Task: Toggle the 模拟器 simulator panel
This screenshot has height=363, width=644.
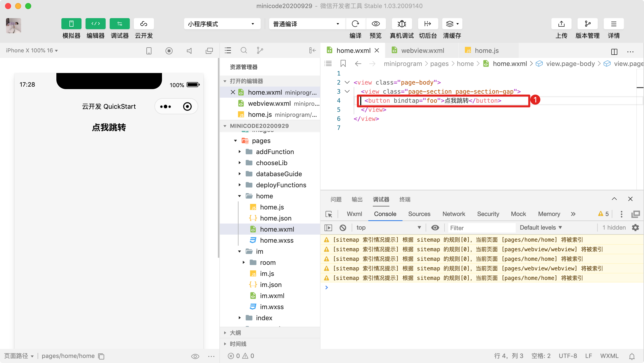Action: click(71, 24)
